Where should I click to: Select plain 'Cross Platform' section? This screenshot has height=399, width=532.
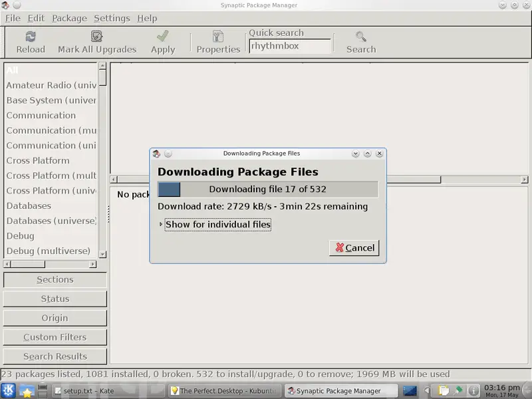point(51,160)
